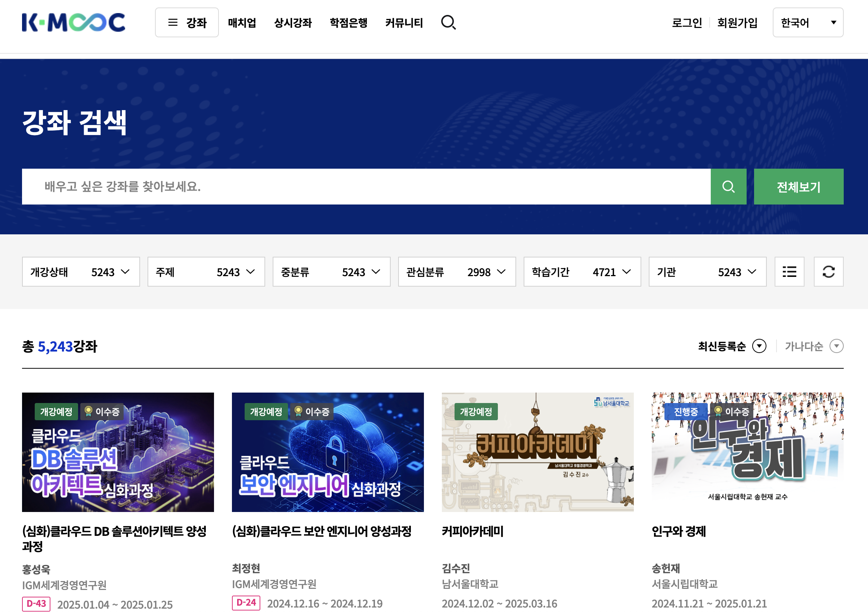Click the 이수증 badge on 인구와 경제
Image resolution: width=868 pixels, height=612 pixels.
(x=732, y=411)
